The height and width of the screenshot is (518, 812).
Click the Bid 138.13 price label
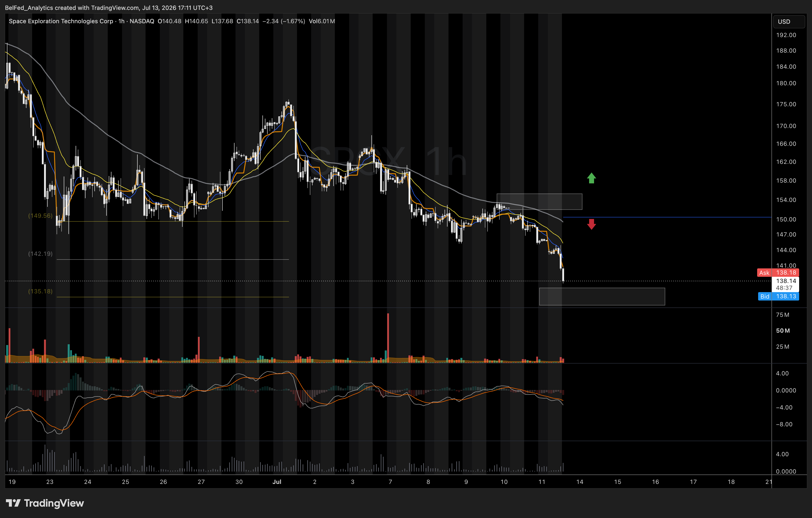pyautogui.click(x=778, y=296)
